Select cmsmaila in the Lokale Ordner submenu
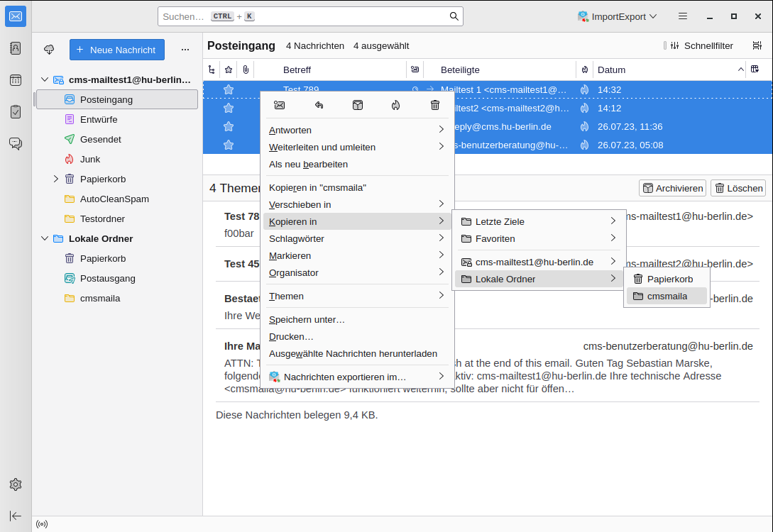The height and width of the screenshot is (532, 773). point(667,296)
